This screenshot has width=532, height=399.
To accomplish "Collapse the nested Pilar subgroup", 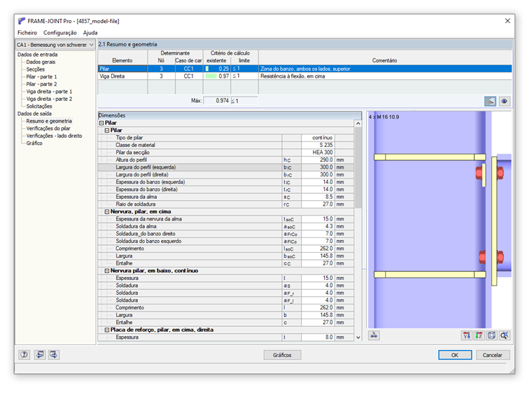I will pyautogui.click(x=107, y=130).
